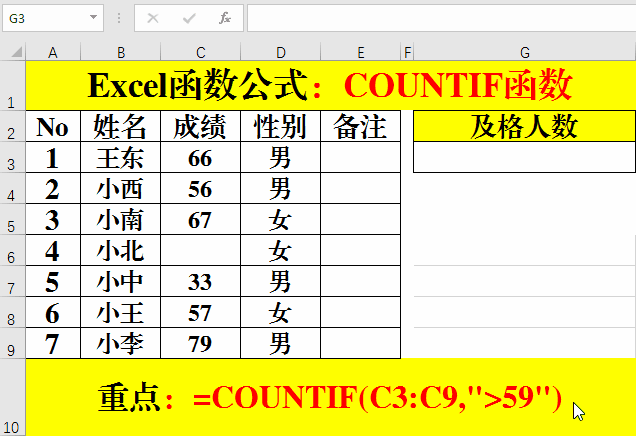Screen dimensions: 636x436
Task: Click the gender cell '男' in 王东's row
Action: [x=280, y=157]
